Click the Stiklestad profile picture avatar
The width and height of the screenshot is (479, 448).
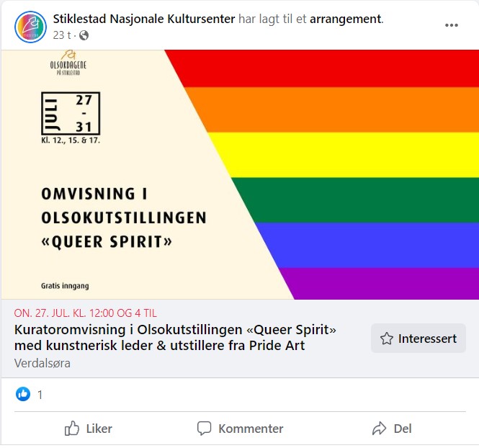[30, 26]
